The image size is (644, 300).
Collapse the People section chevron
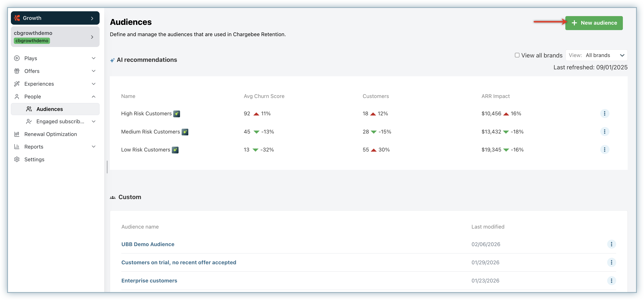pos(94,97)
